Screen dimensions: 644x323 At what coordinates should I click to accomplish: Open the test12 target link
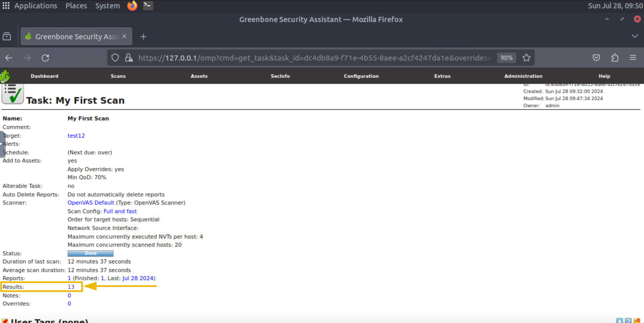[76, 136]
